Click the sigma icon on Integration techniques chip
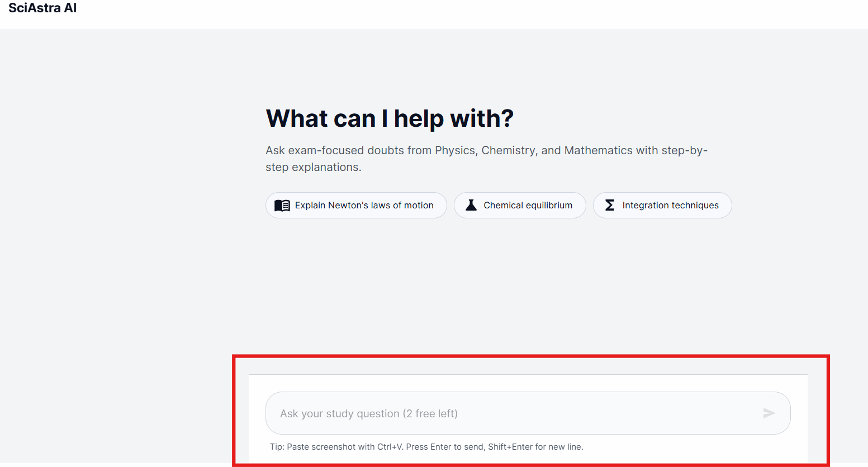This screenshot has height=467, width=868. pyautogui.click(x=610, y=205)
